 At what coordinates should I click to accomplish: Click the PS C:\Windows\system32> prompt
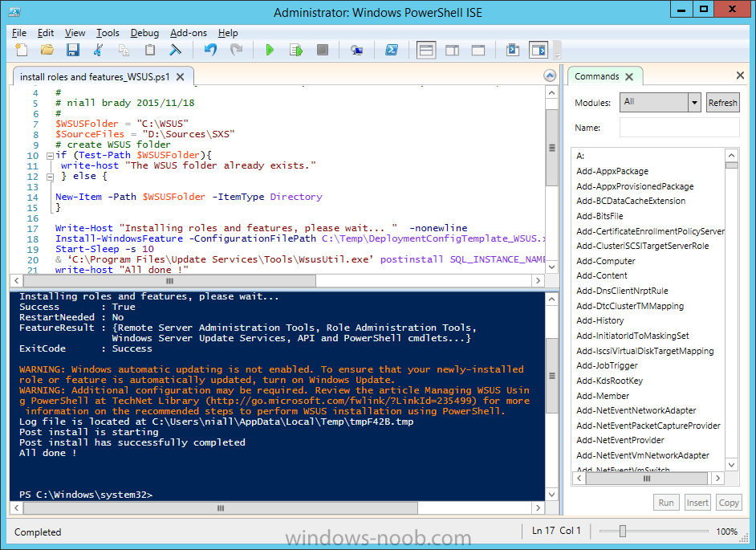tap(86, 495)
